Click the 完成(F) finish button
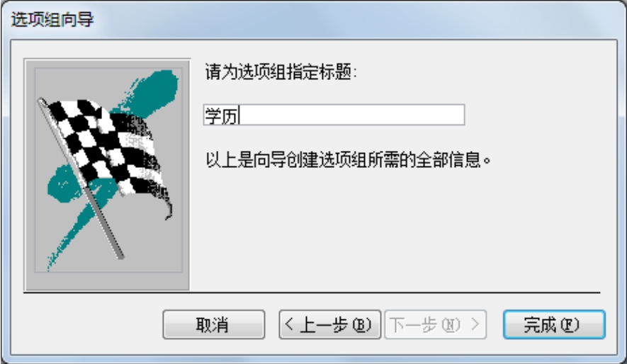Screen dimensions: 627x364 tap(554, 324)
